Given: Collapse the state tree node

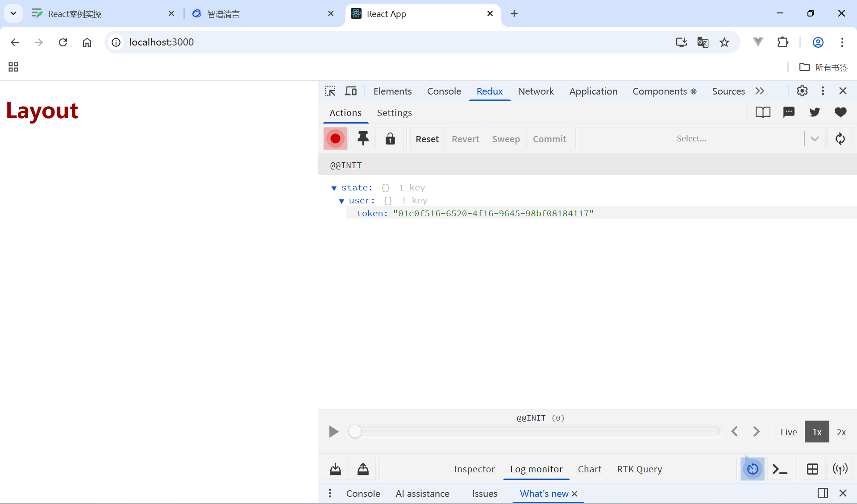Looking at the screenshot, I should (334, 188).
